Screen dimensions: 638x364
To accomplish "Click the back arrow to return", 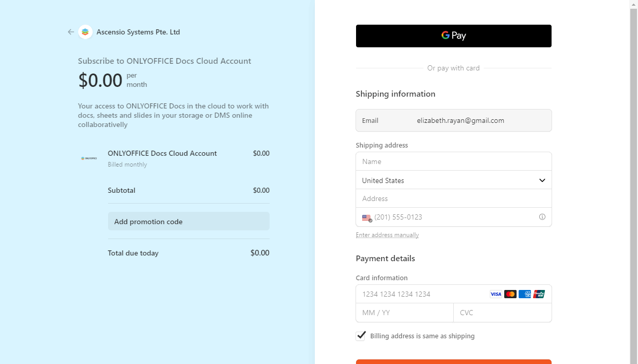I will pos(70,31).
